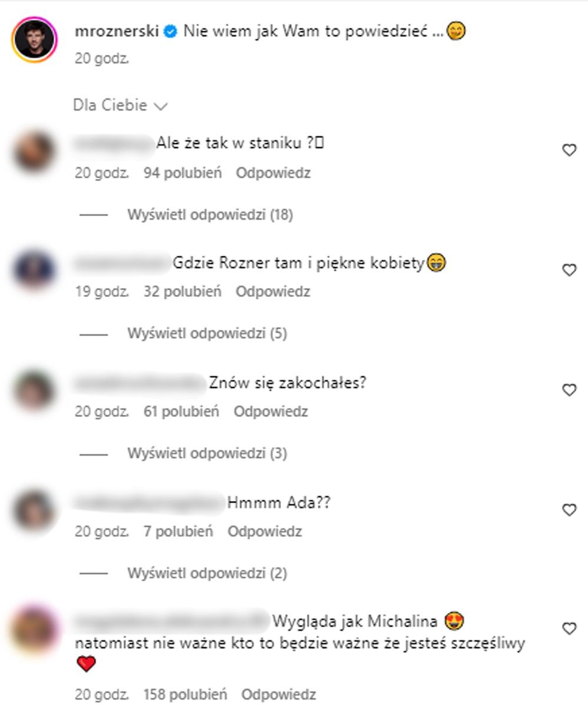Expand 'Wyświetl odpowiedzi (5)' replies

click(207, 334)
